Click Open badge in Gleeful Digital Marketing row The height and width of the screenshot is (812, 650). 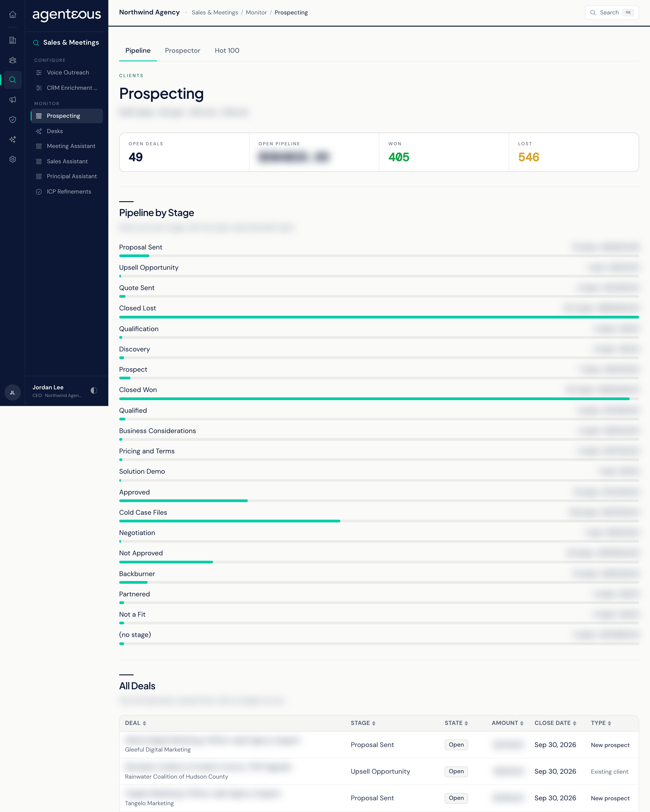pyautogui.click(x=456, y=745)
